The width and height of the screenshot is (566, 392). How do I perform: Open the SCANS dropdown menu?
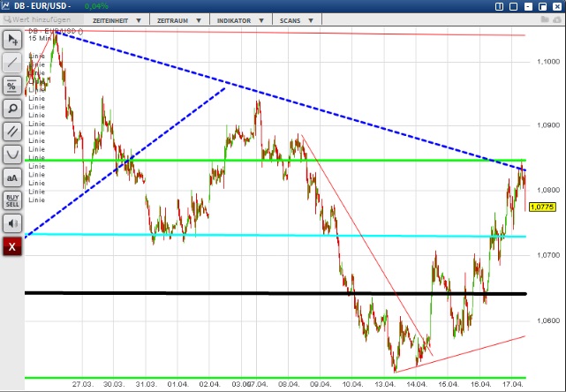point(297,20)
